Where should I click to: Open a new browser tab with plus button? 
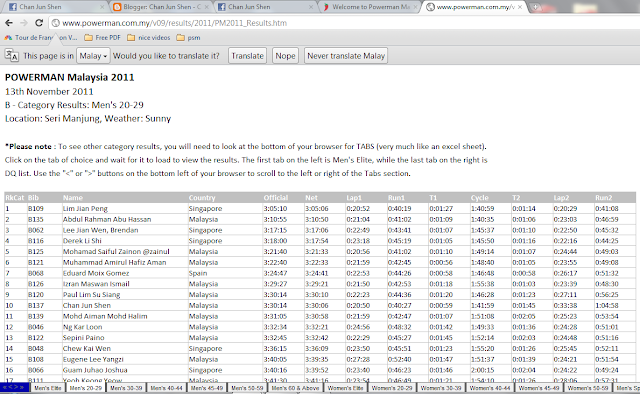(x=536, y=7)
